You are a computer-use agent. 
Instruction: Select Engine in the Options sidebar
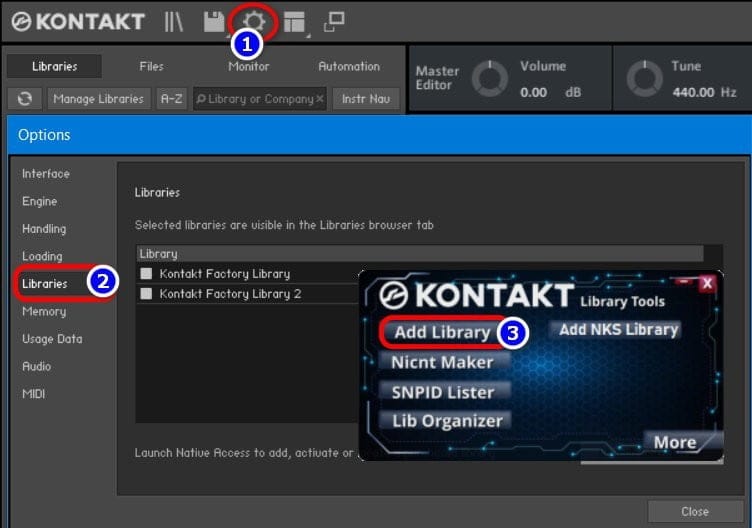coord(39,201)
